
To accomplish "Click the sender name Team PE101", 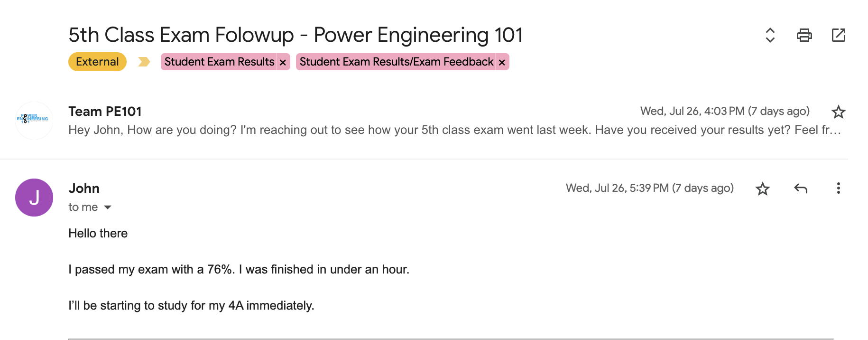I will pos(105,112).
